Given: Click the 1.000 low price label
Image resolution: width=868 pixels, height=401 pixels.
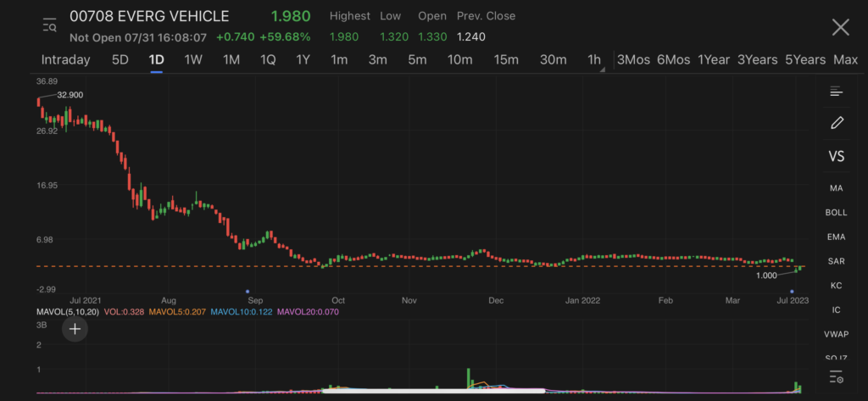Looking at the screenshot, I should pos(766,276).
